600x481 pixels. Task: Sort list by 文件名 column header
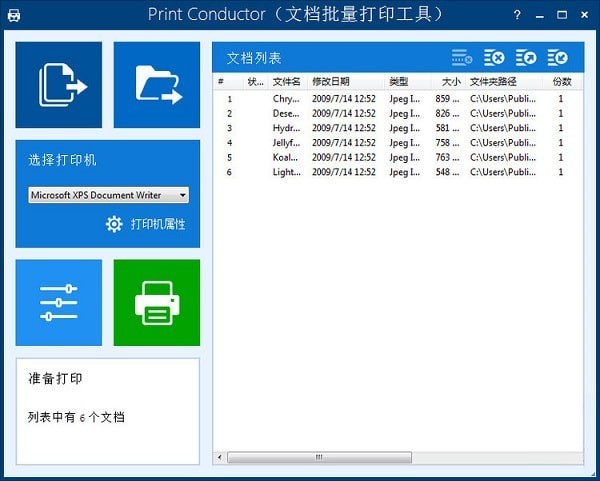coord(287,81)
